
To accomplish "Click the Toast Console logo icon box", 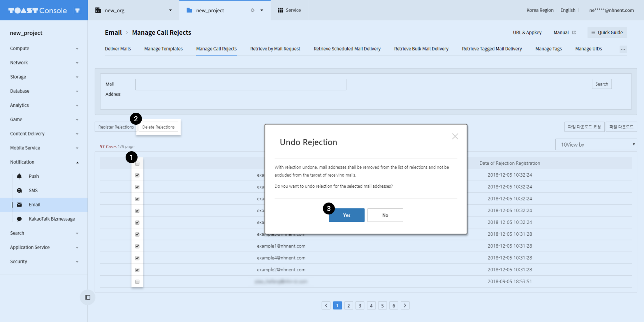I will click(78, 10).
